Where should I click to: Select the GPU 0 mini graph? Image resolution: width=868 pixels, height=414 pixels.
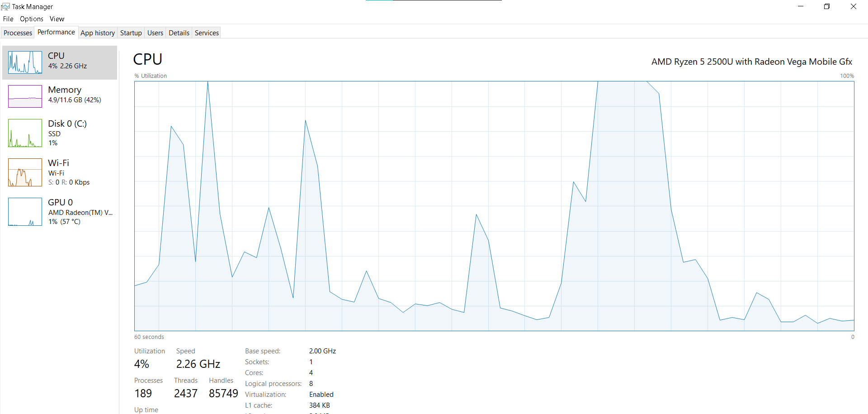25,212
